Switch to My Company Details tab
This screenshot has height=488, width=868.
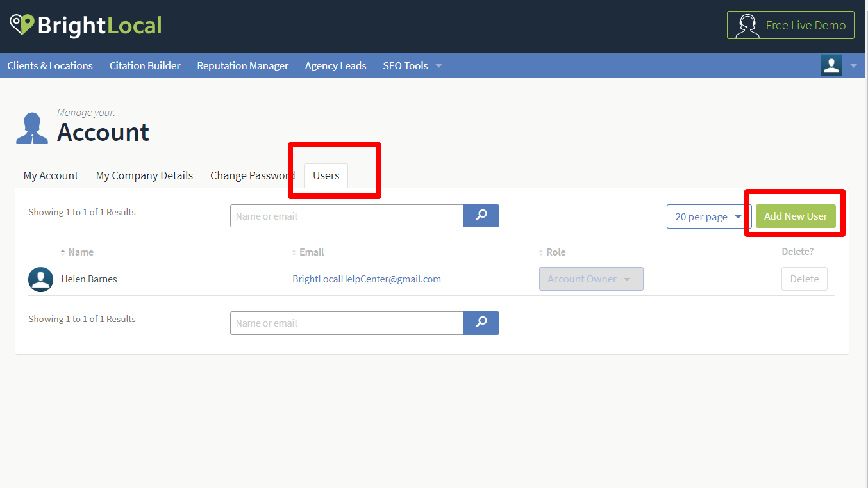coord(144,175)
